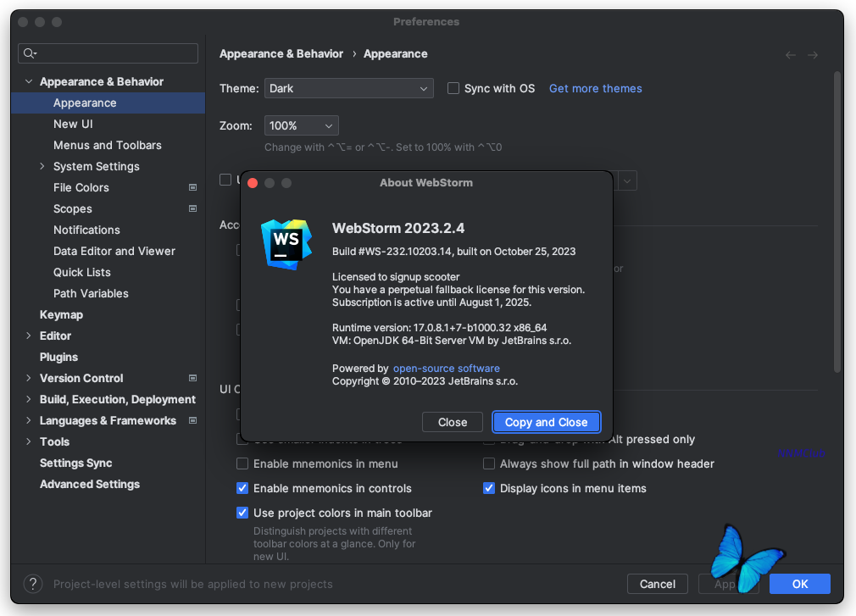Click Cancel in Preferences window
The height and width of the screenshot is (616, 856).
tap(658, 584)
